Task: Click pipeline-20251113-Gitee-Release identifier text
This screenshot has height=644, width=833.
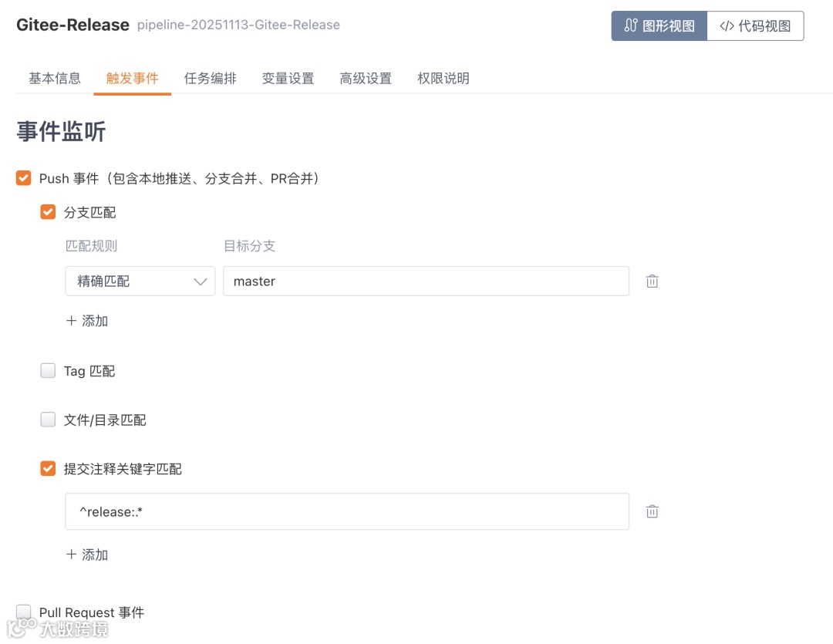Action: click(x=238, y=25)
